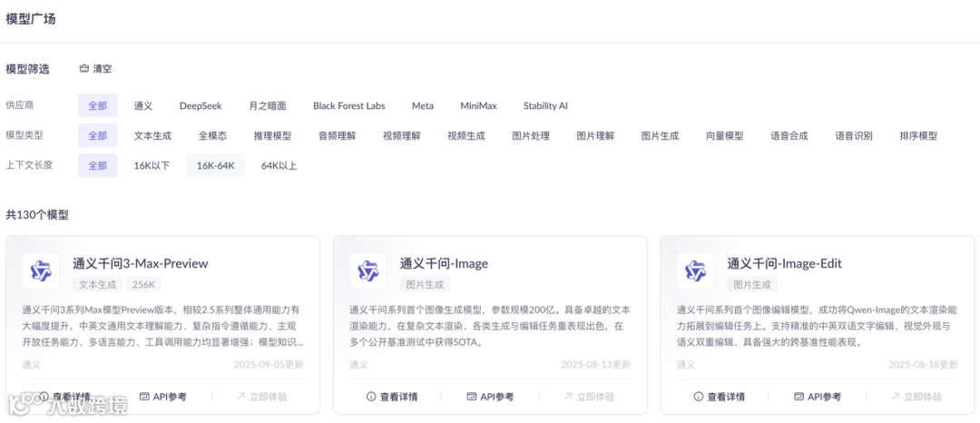Open the 通义千问-Image model title

click(x=444, y=263)
